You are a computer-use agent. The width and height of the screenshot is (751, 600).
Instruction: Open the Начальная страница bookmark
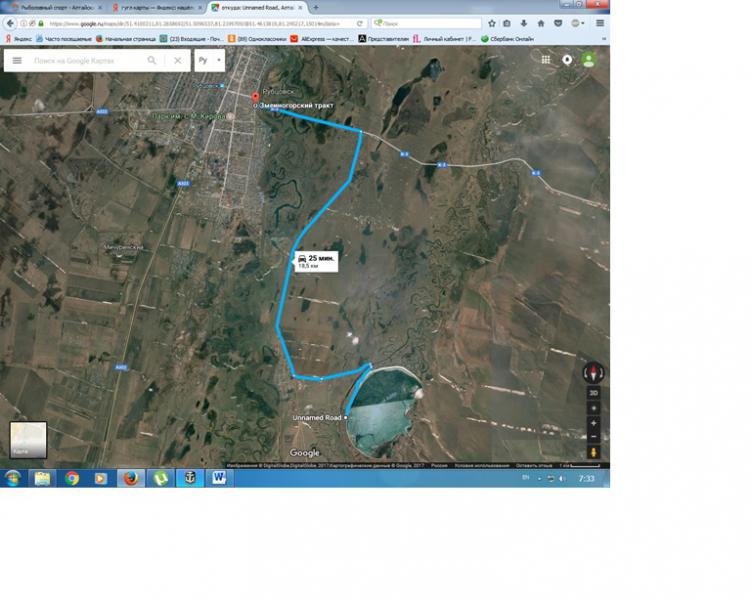[126, 39]
